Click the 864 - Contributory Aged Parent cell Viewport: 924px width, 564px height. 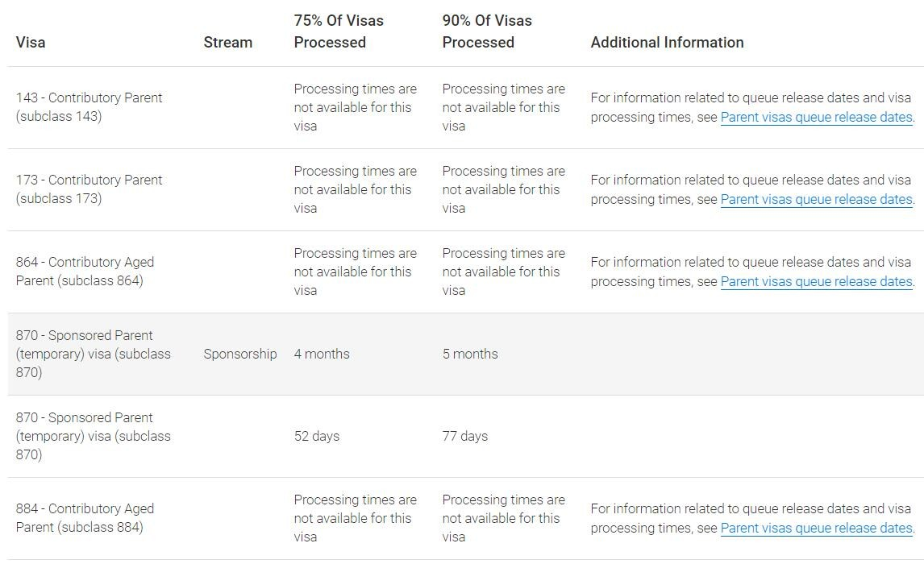pyautogui.click(x=85, y=272)
